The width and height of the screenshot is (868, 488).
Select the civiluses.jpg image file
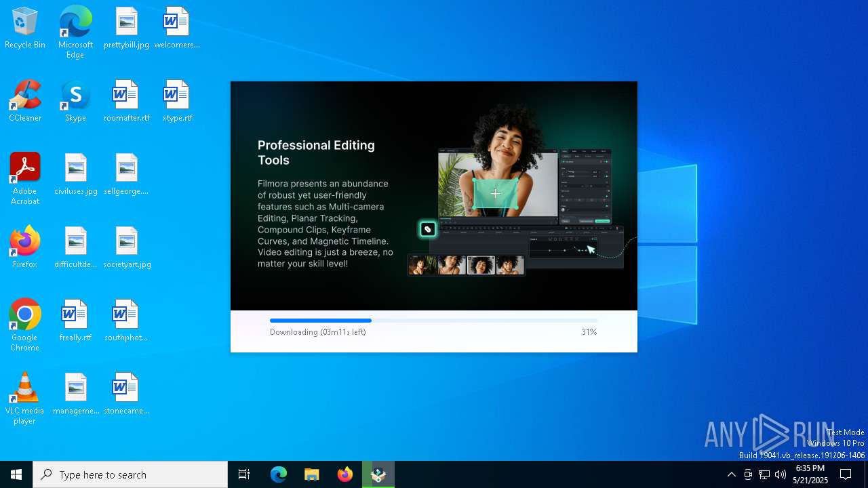pyautogui.click(x=75, y=175)
